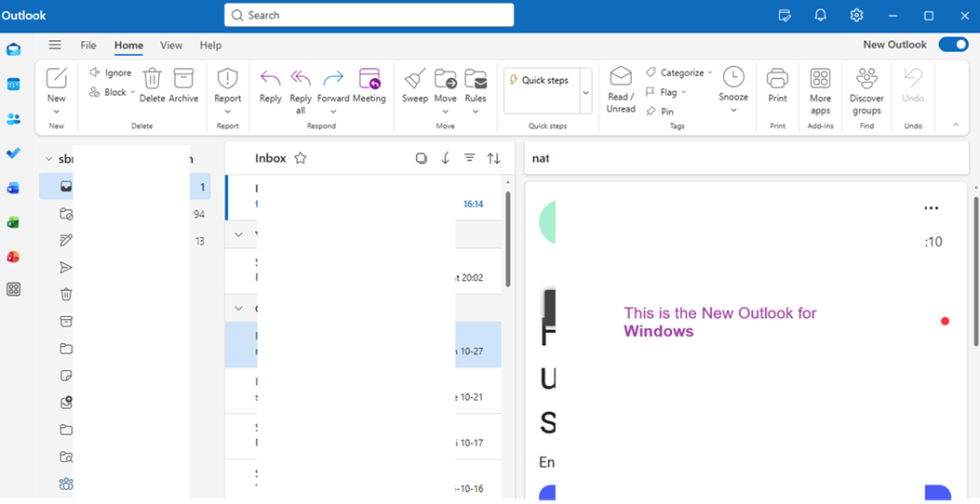Open the message received at 16:14
This screenshot has height=504, width=980.
click(x=364, y=197)
